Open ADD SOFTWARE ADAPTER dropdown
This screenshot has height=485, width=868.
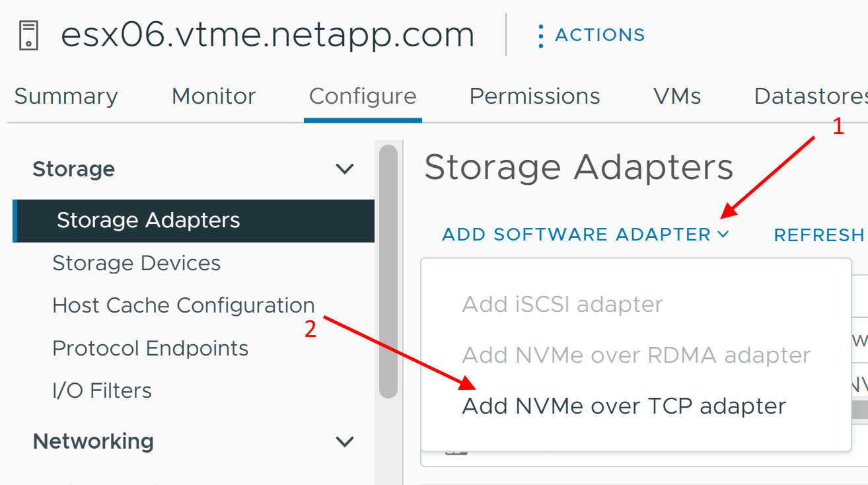585,235
